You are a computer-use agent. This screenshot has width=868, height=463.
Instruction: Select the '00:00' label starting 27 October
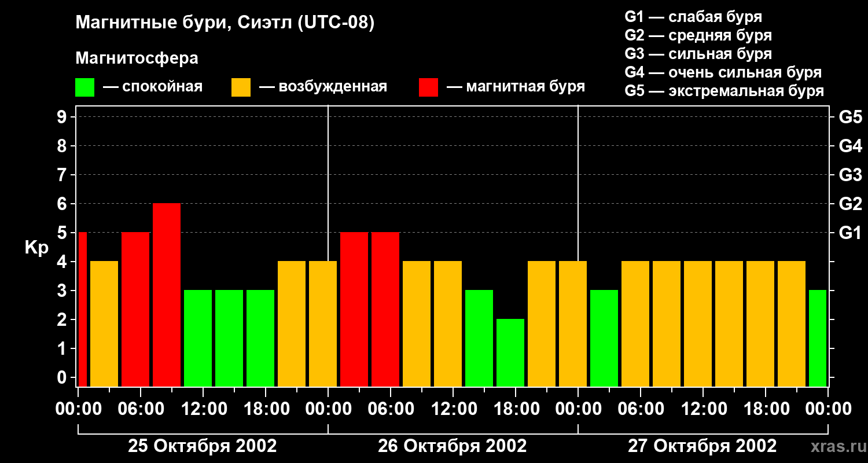[x=578, y=409]
